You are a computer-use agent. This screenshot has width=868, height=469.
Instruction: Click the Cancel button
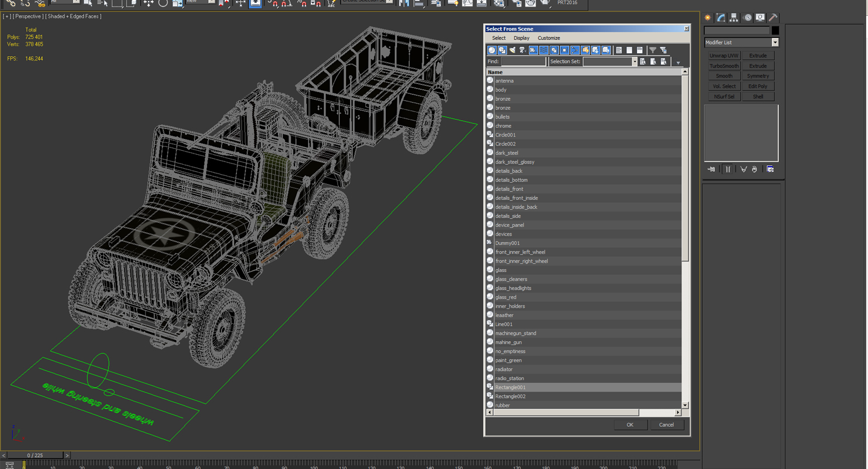666,425
